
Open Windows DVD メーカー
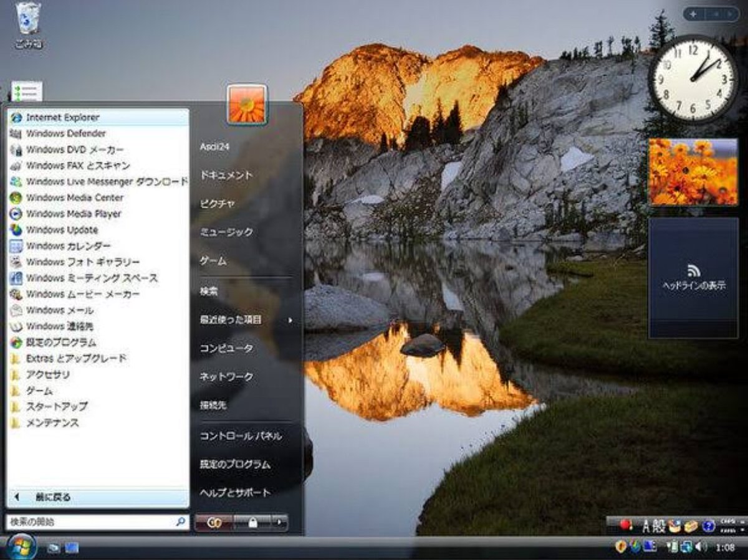coord(98,149)
